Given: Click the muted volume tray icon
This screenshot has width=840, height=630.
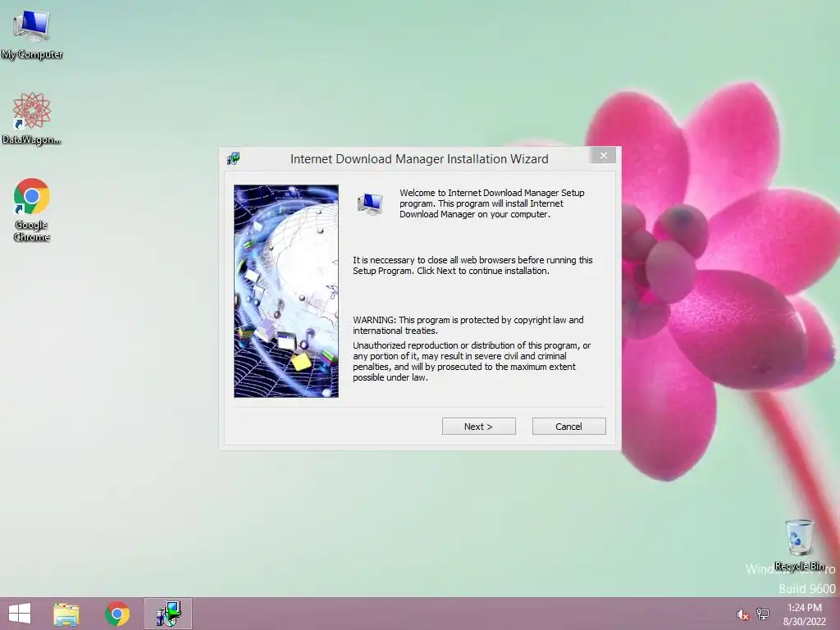Looking at the screenshot, I should 742,614.
